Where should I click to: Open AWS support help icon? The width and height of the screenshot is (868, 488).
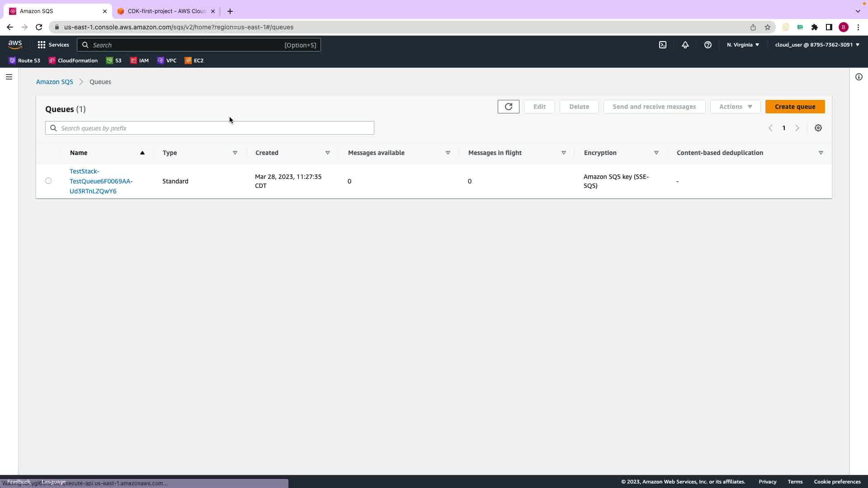708,45
